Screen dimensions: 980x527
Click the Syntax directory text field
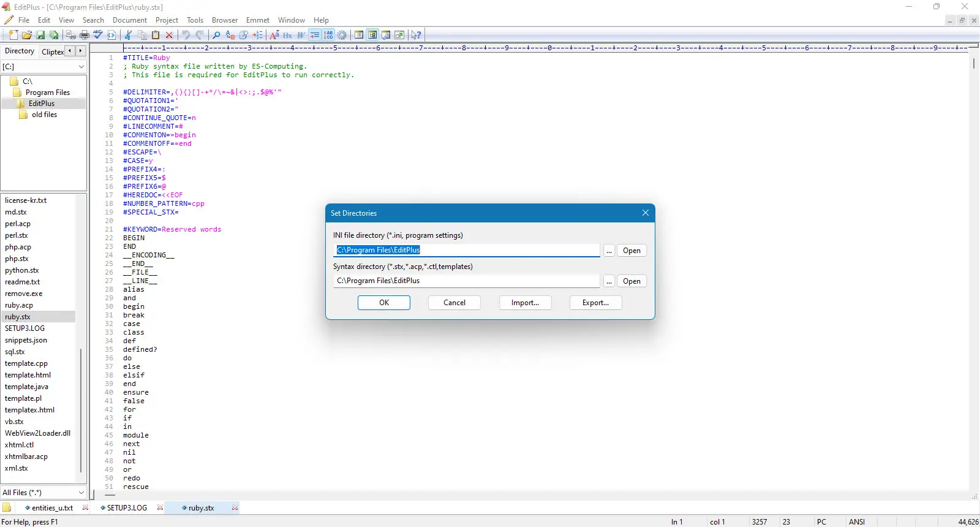click(467, 281)
